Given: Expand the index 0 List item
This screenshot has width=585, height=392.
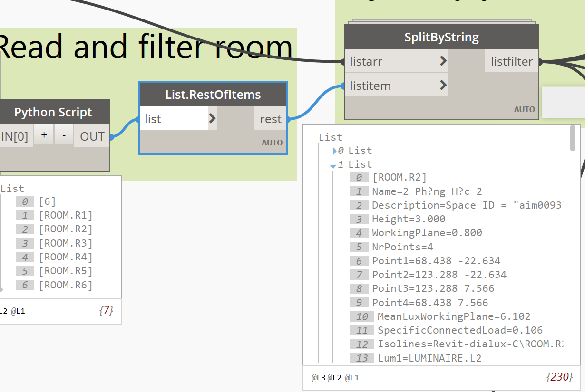Looking at the screenshot, I should point(335,151).
